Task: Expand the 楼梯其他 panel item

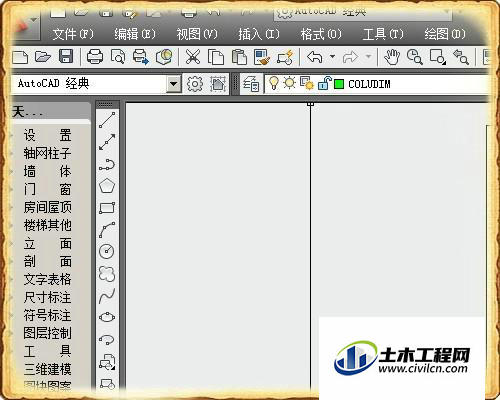Action: point(47,225)
